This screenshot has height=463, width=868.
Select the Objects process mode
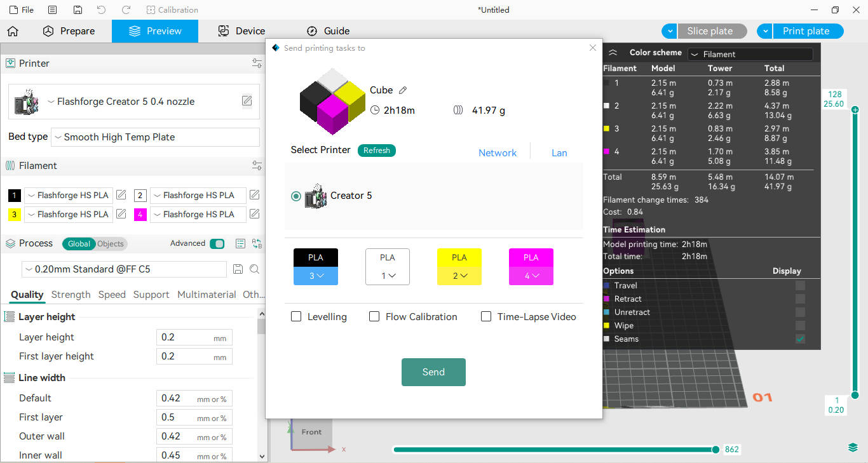point(111,244)
